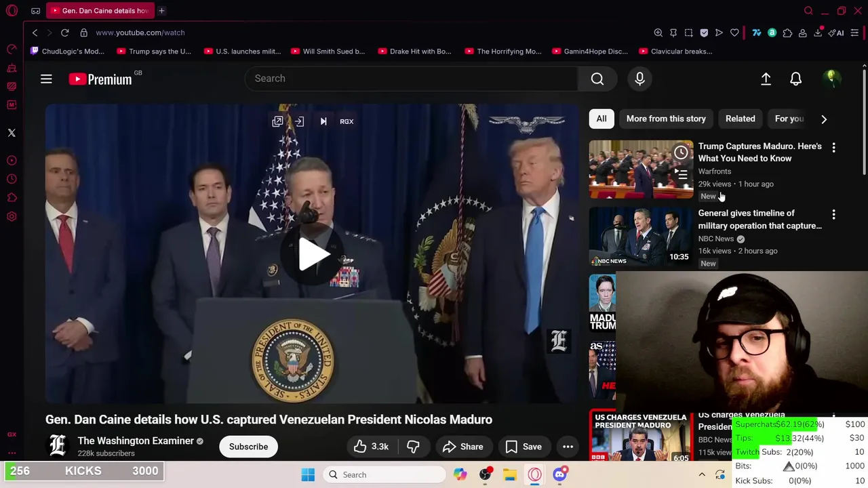Open The Washington Examiner channel avatar

coord(58,445)
